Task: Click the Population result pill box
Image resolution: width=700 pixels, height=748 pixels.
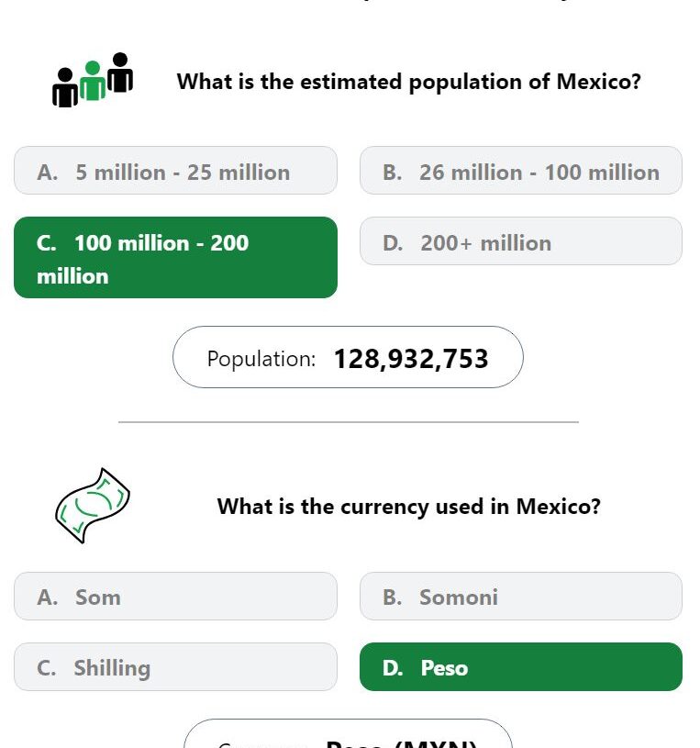Action: click(x=348, y=357)
